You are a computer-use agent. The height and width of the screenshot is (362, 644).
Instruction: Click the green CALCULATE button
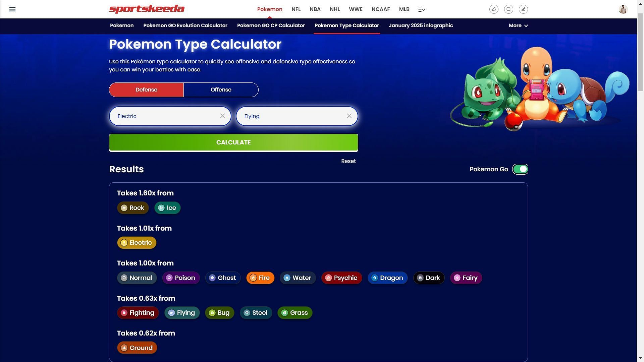point(233,142)
